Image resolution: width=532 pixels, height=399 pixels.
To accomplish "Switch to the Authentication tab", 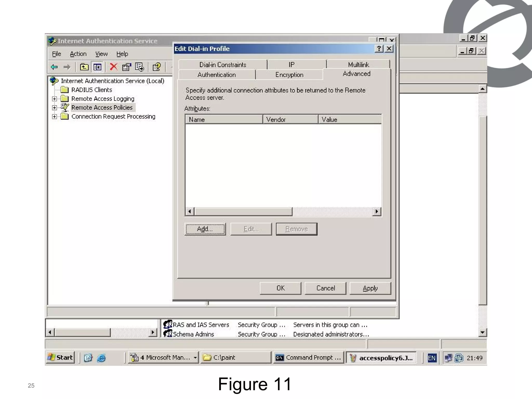I will (217, 75).
